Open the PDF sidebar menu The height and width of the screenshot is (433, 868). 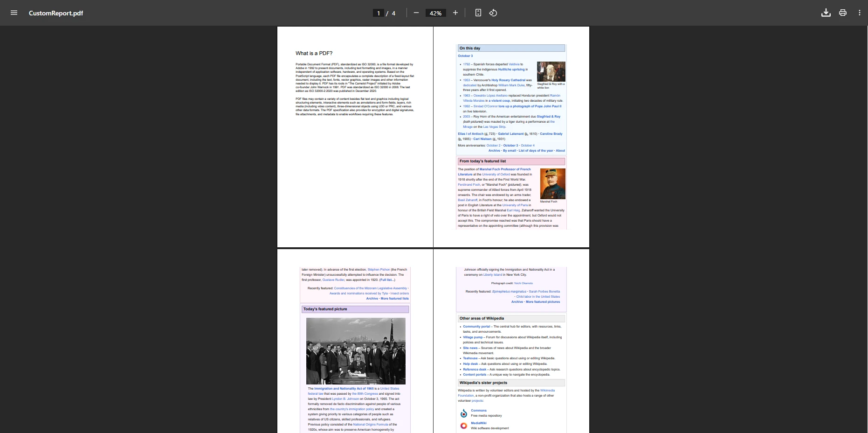click(x=14, y=13)
